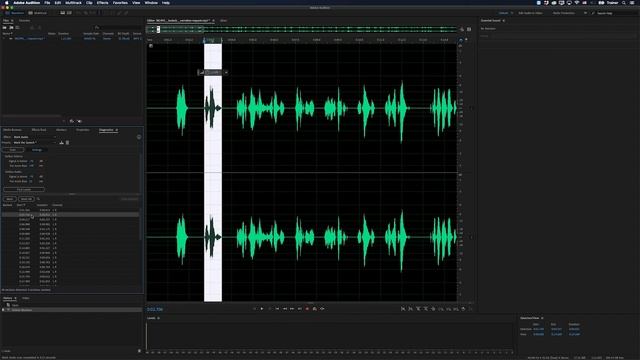Click the Selection Start time value

click(x=538, y=329)
